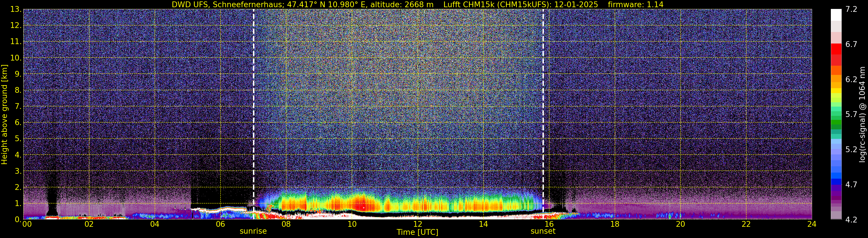Click the '00' tick label on the time axis
The height and width of the screenshot is (238, 868).
27,224
